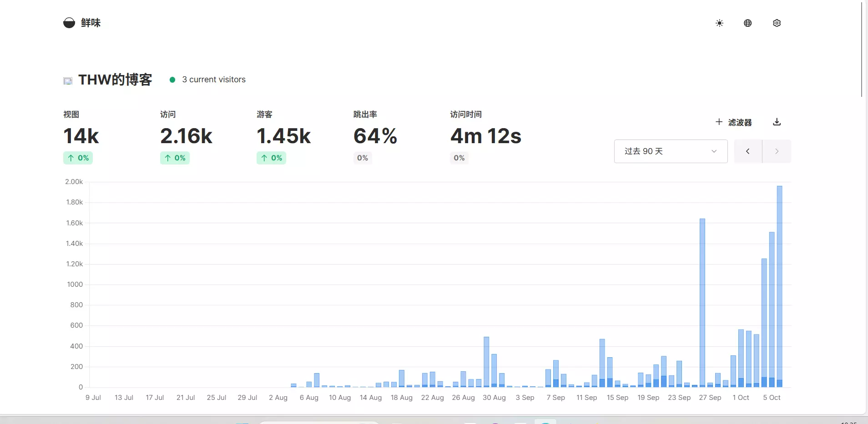Toggle the light/dark theme sun icon
The height and width of the screenshot is (424, 868).
[719, 23]
